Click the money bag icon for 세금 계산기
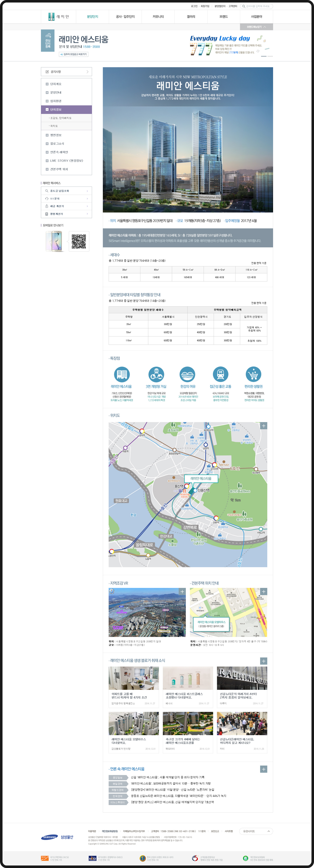314x868 pixels. tap(47, 206)
